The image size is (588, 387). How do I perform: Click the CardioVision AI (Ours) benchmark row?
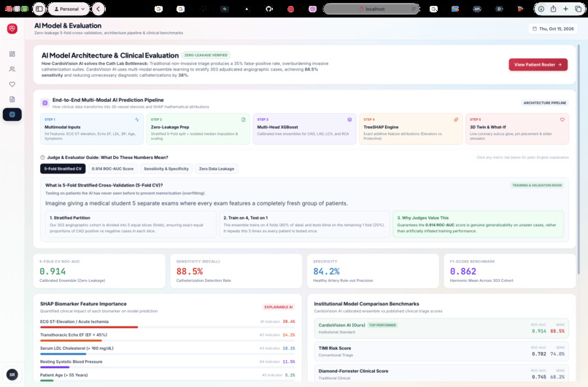tap(441, 328)
